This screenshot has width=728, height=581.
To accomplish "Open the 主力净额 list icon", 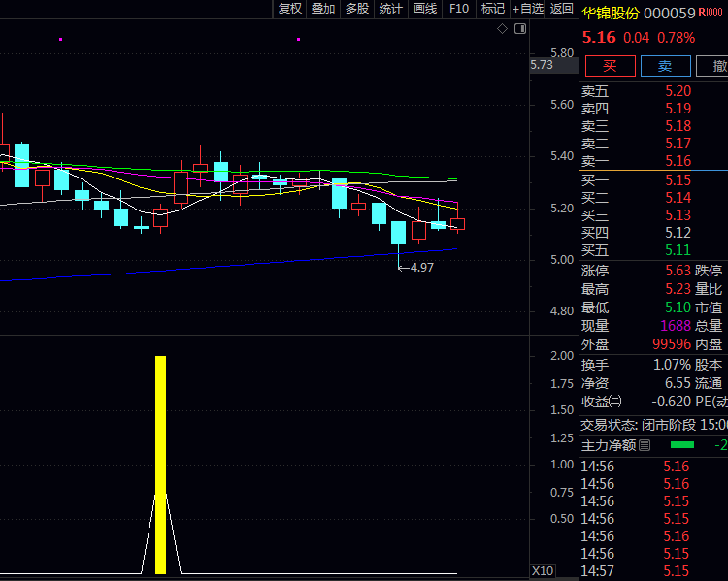I will [x=645, y=445].
